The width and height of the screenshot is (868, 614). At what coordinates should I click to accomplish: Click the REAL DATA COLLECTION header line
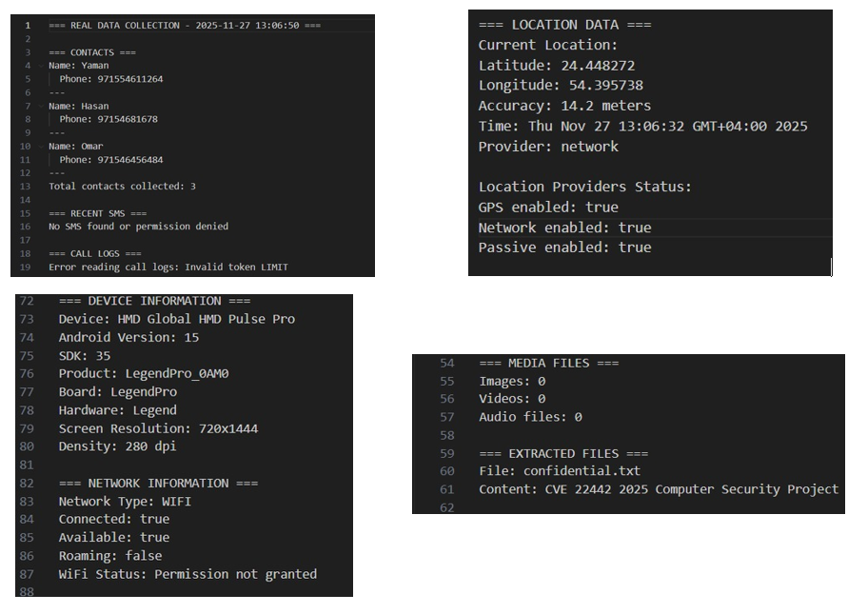[185, 26]
